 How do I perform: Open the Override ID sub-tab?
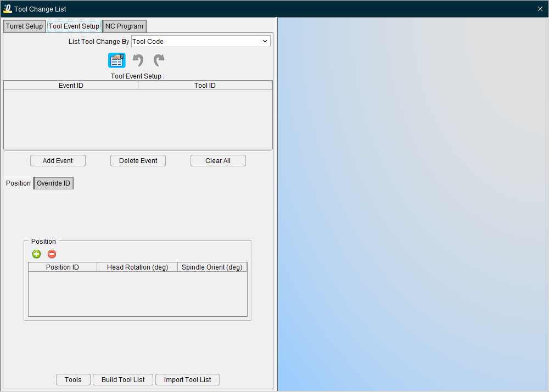[x=53, y=183]
